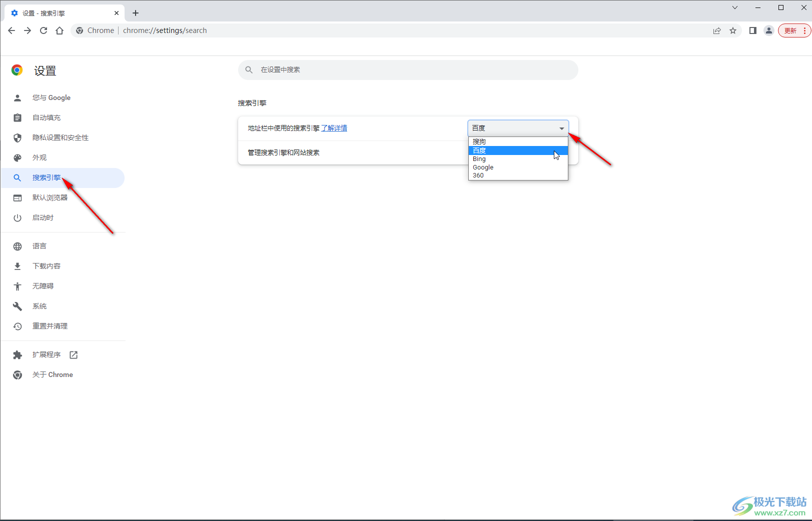Choose highlighted 百度 option in list
This screenshot has width=812, height=521.
click(x=518, y=150)
